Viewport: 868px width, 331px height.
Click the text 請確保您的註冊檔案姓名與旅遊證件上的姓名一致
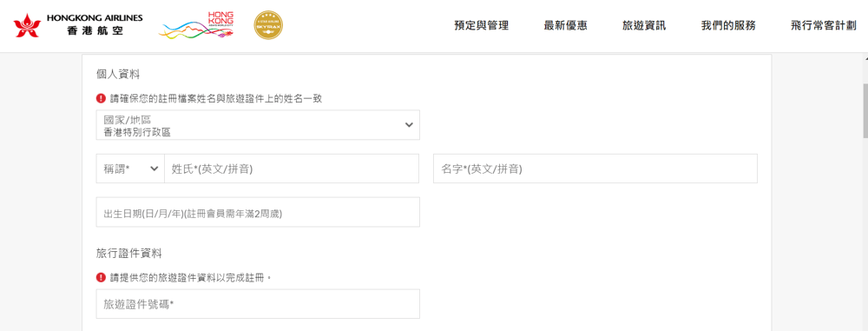[x=216, y=99]
